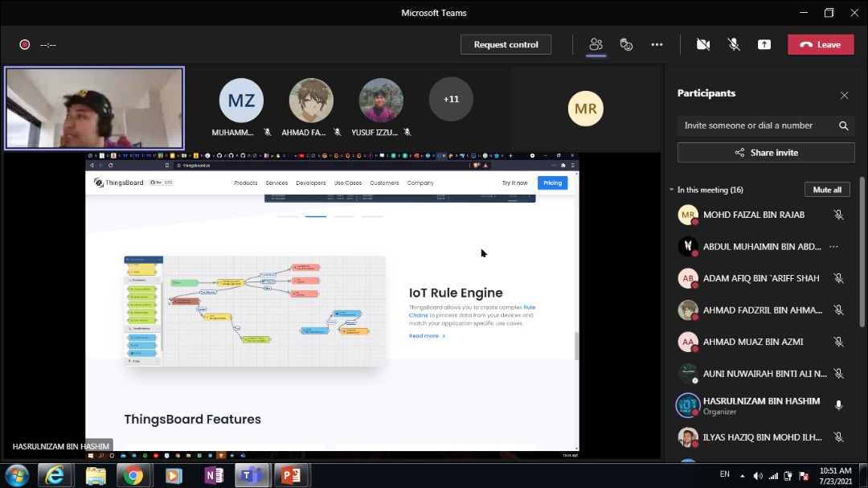Image resolution: width=868 pixels, height=488 pixels.
Task: Open the show conversation chat icon
Action: pyautogui.click(x=626, y=45)
